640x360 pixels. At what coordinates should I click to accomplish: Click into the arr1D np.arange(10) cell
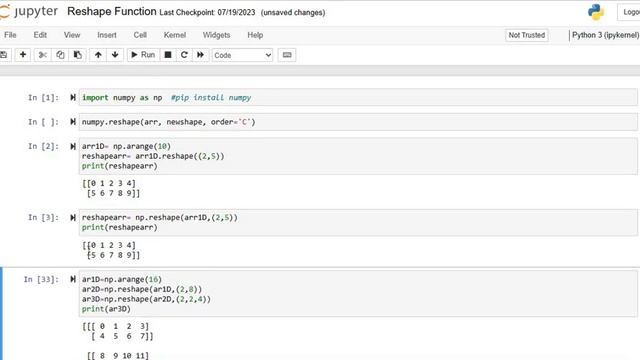pyautogui.click(x=358, y=156)
